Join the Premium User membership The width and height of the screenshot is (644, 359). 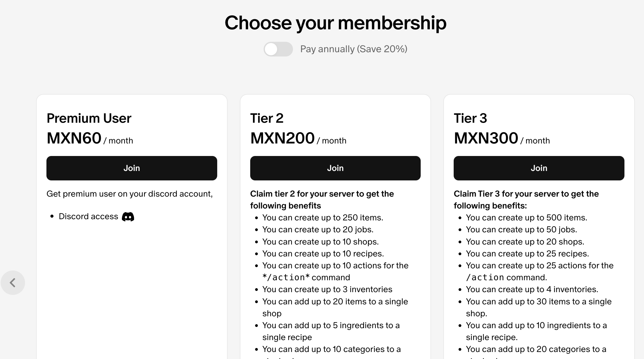[132, 168]
